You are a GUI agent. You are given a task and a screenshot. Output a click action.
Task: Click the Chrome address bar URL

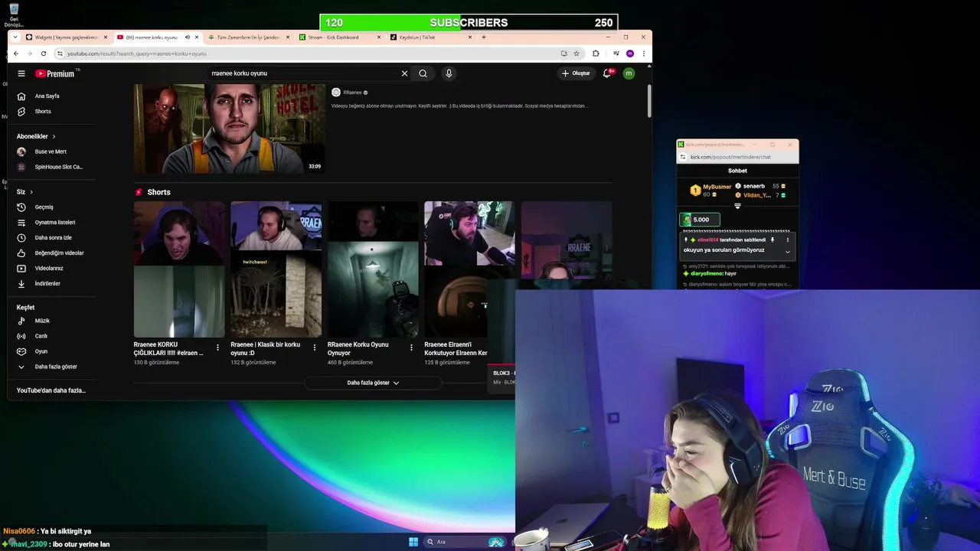136,54
